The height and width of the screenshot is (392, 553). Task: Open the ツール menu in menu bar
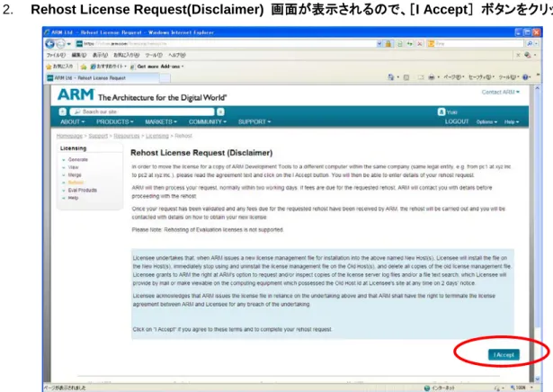point(154,55)
